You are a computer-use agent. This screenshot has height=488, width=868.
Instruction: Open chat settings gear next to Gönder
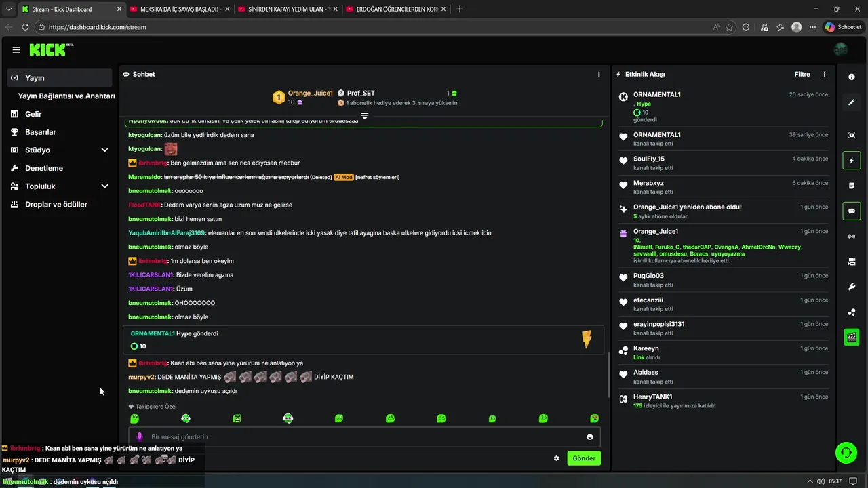[x=557, y=458]
